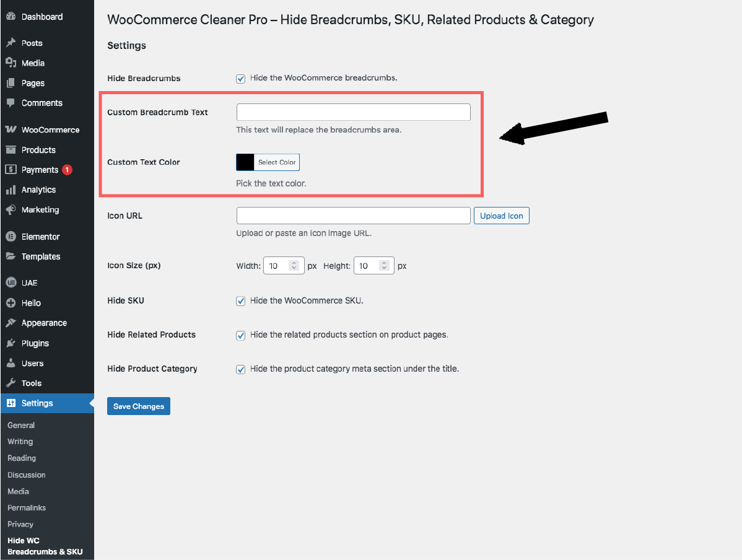This screenshot has height=560, width=742.
Task: Click the Dashboard icon in sidebar
Action: [11, 17]
